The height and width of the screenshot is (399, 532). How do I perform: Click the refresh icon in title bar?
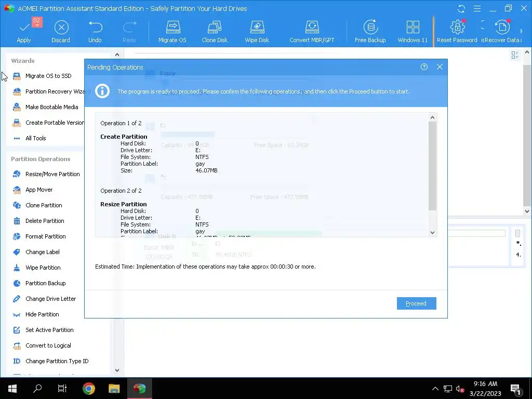(461, 8)
